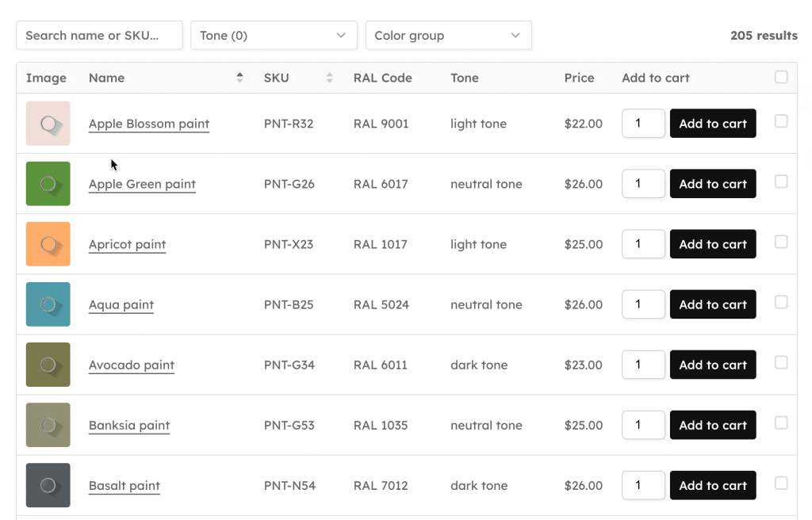812x520 pixels.
Task: Add Basalt paint to the cart
Action: pos(712,484)
